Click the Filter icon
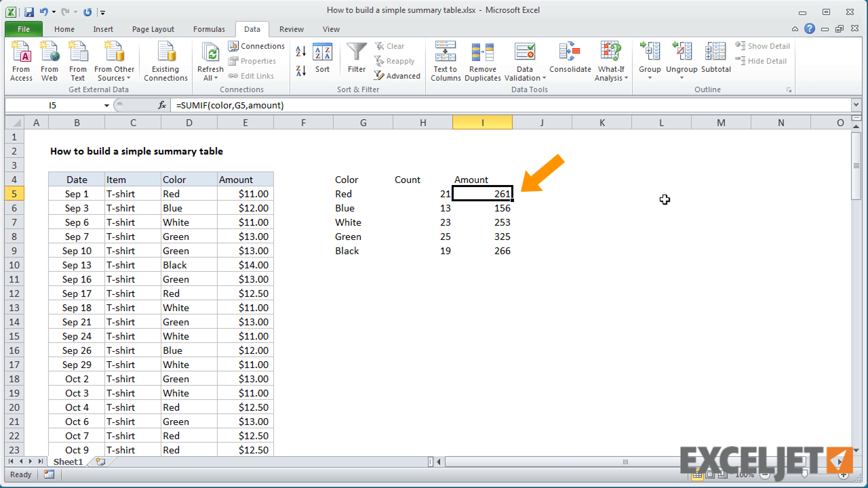This screenshot has width=868, height=488. point(356,60)
